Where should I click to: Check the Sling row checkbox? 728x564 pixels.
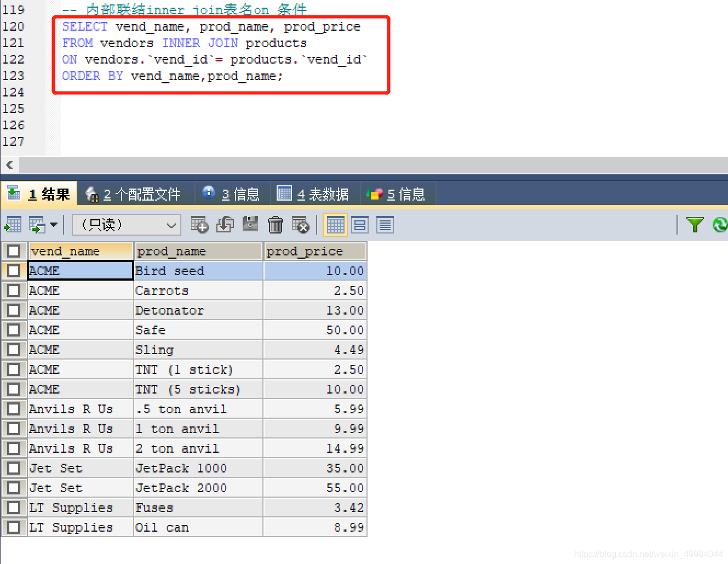(14, 350)
